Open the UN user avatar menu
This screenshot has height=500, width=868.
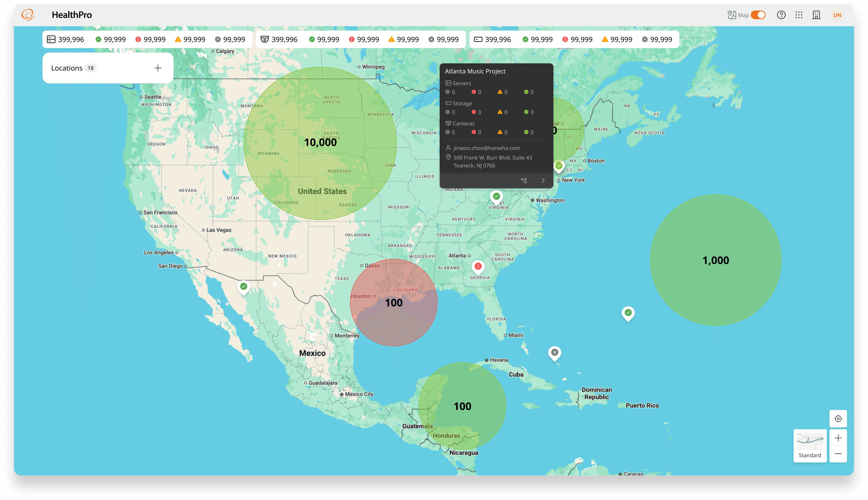pyautogui.click(x=837, y=15)
